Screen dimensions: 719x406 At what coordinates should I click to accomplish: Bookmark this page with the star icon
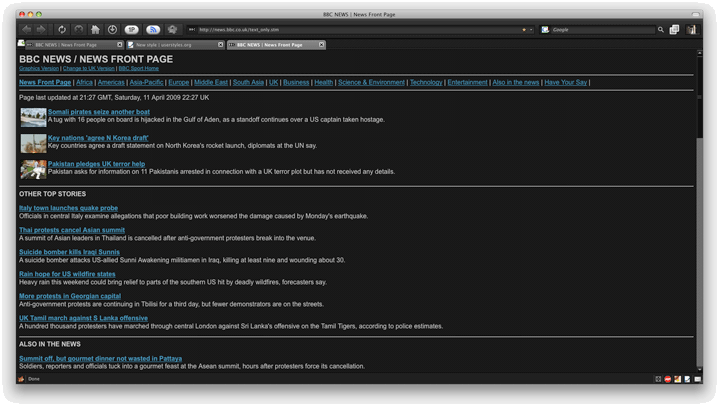pos(524,30)
